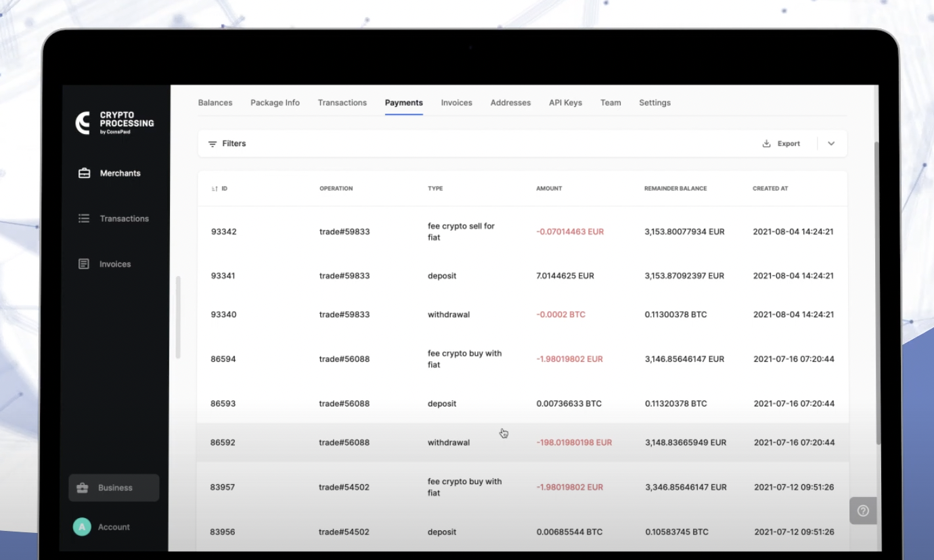The image size is (934, 560).
Task: Select payment ID 86594
Action: pos(223,359)
